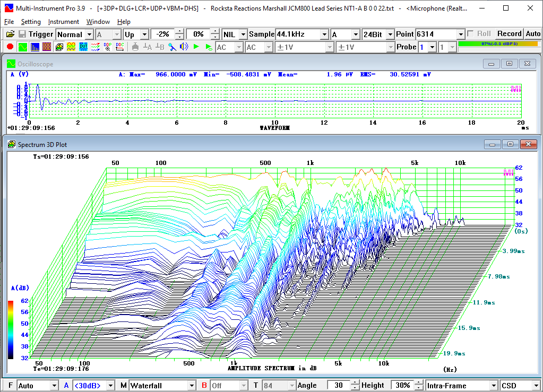
Task: Open the trigger edge Up dropdown
Action: (145, 34)
